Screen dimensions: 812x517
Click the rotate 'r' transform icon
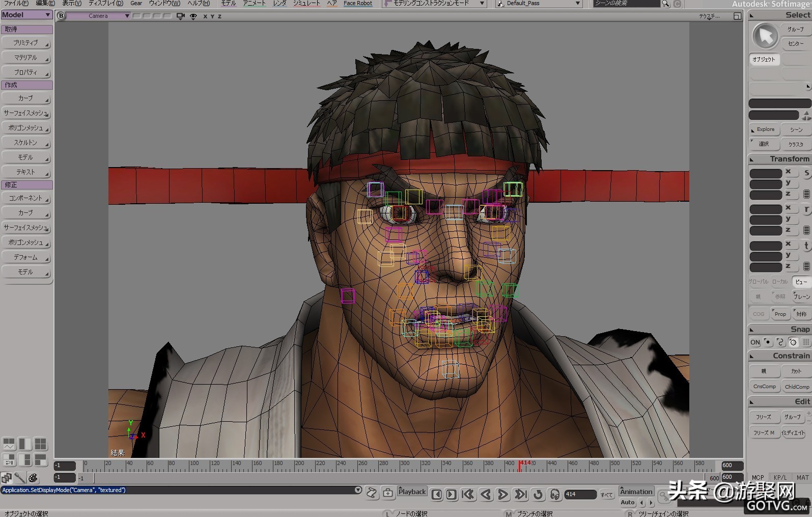806,209
